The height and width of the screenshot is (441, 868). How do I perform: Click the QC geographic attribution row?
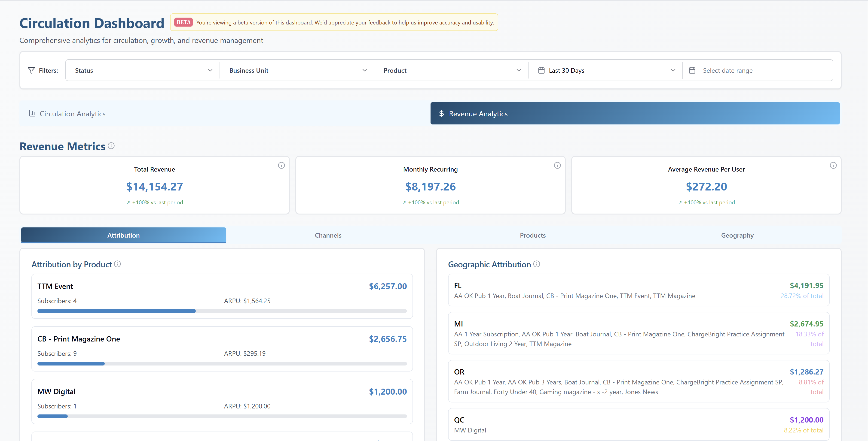[x=639, y=425]
